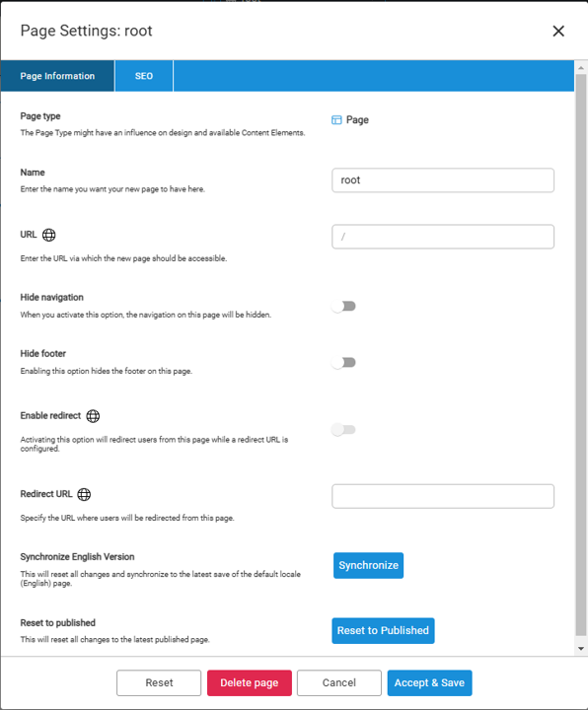Toggle the Hide navigation switch
The width and height of the screenshot is (588, 710).
coord(343,307)
